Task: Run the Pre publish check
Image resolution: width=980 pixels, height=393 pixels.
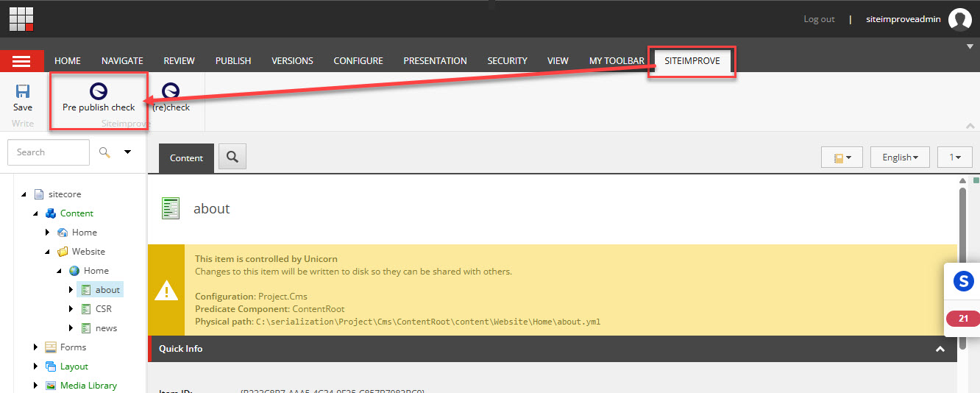Action: click(x=99, y=98)
